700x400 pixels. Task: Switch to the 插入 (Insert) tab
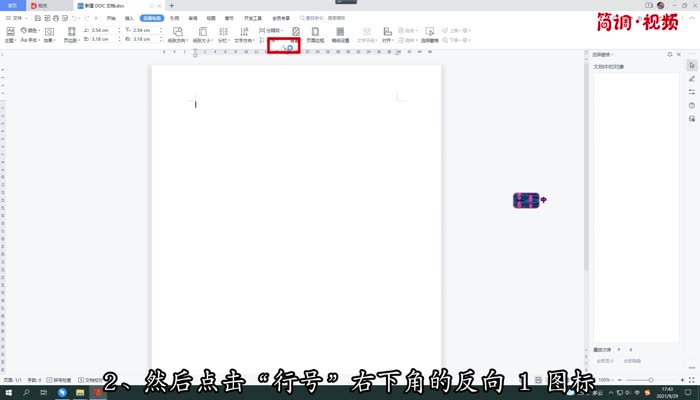pyautogui.click(x=129, y=18)
